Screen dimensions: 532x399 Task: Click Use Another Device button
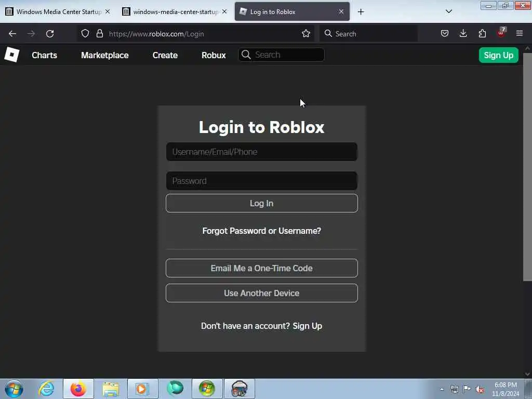click(262, 293)
